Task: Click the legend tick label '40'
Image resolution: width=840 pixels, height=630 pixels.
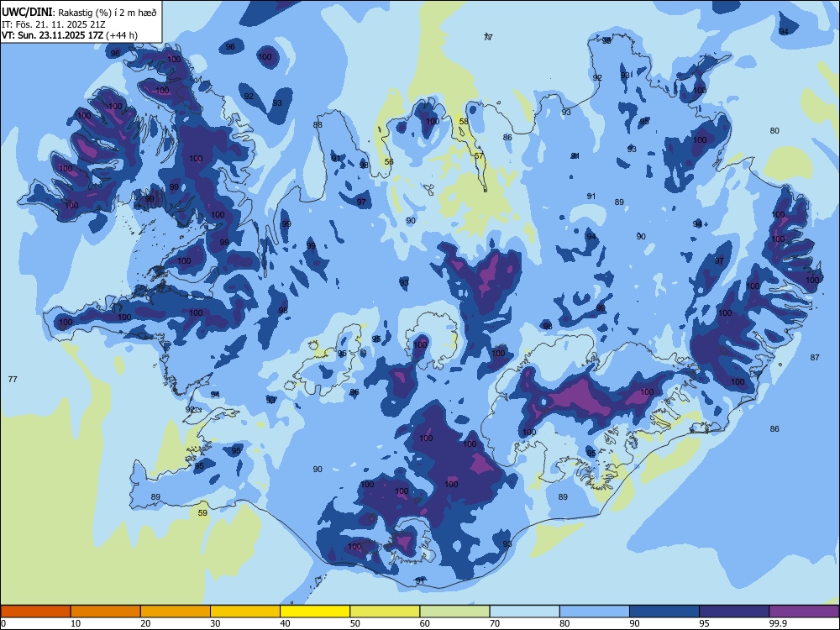Action: tap(285, 623)
